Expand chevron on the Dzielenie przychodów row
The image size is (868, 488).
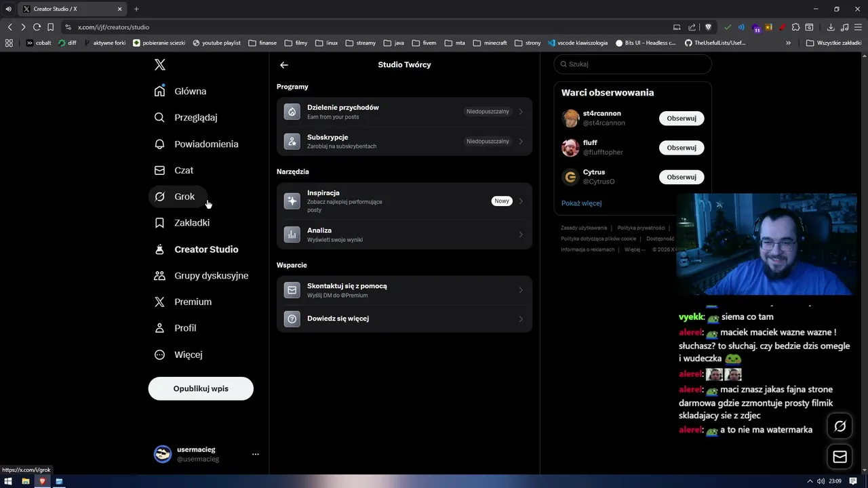521,112
